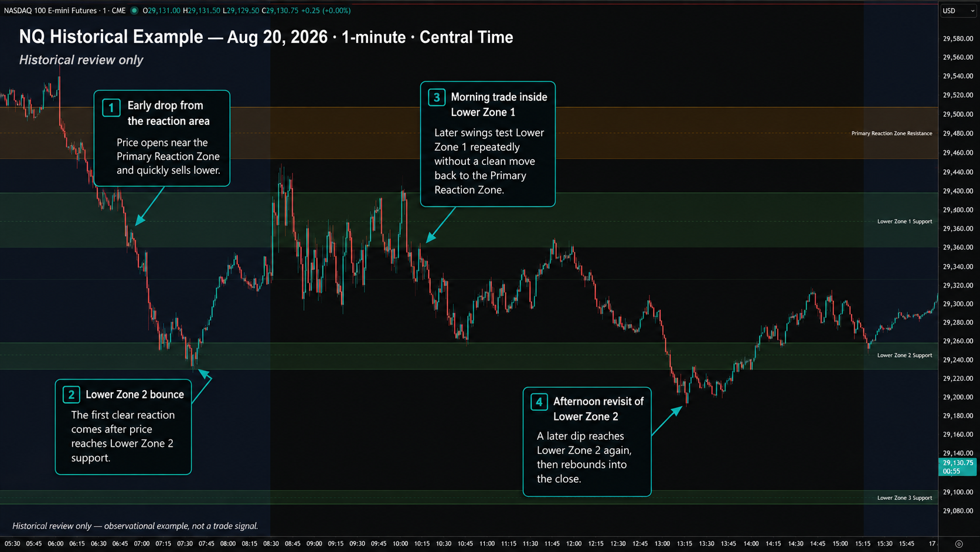The width and height of the screenshot is (980, 552).
Task: Click the 13:00 time axis label
Action: [x=662, y=544]
